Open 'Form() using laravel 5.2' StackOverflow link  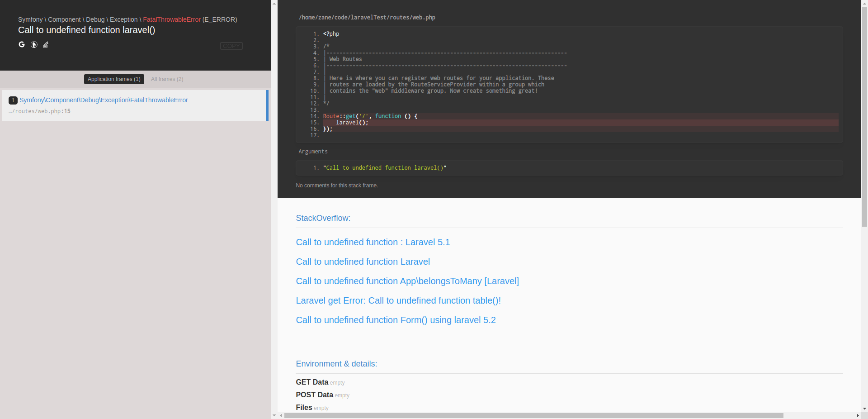[x=396, y=320]
